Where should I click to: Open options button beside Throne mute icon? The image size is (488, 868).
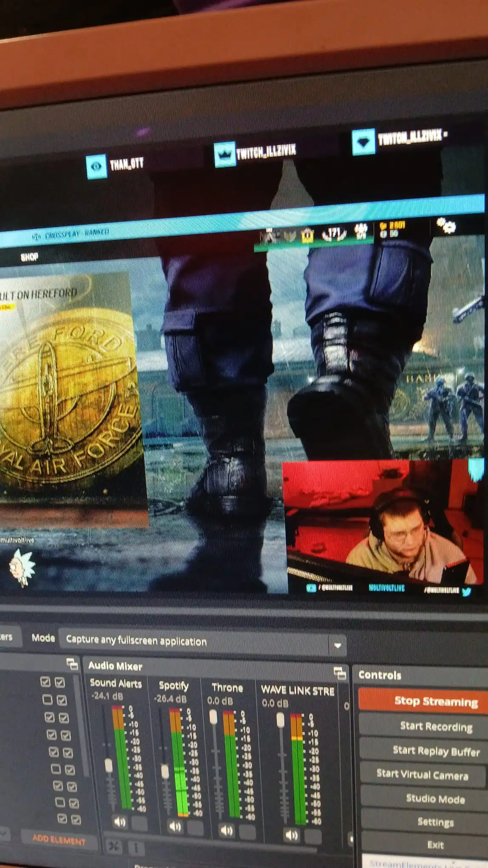coord(247,832)
